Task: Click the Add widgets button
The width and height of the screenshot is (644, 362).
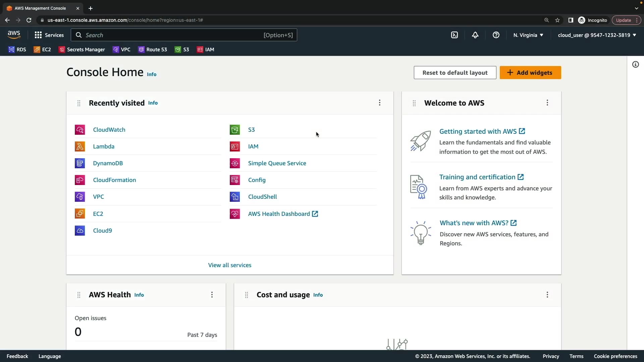Action: [530, 73]
